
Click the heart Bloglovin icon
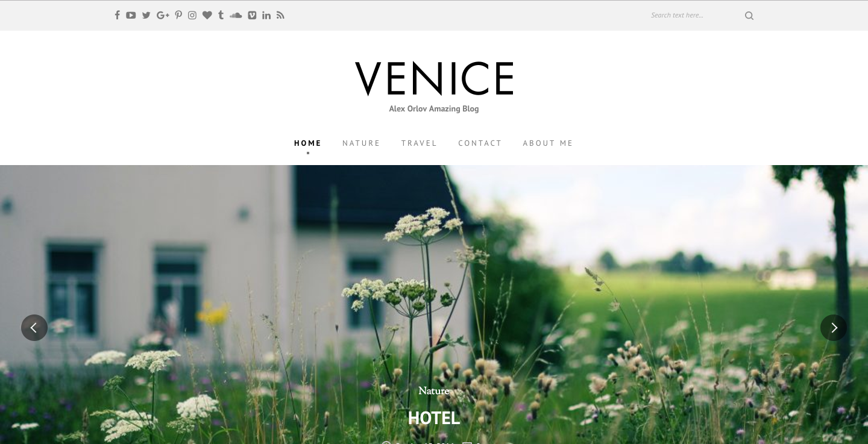(x=207, y=15)
